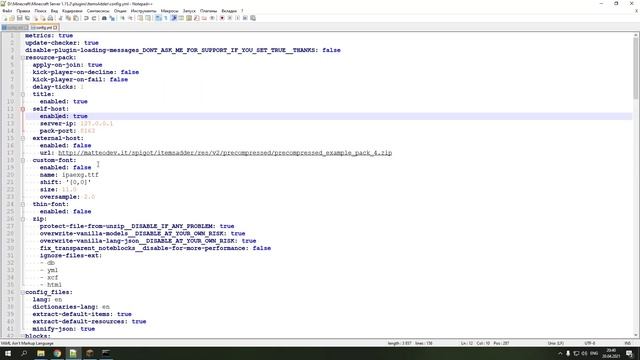
Task: Click the UTF-8 encoding status field
Action: (590, 343)
